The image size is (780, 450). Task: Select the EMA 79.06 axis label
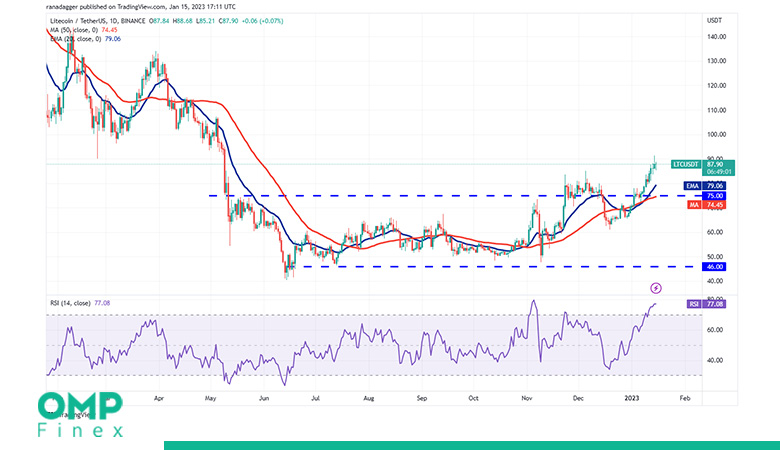704,186
